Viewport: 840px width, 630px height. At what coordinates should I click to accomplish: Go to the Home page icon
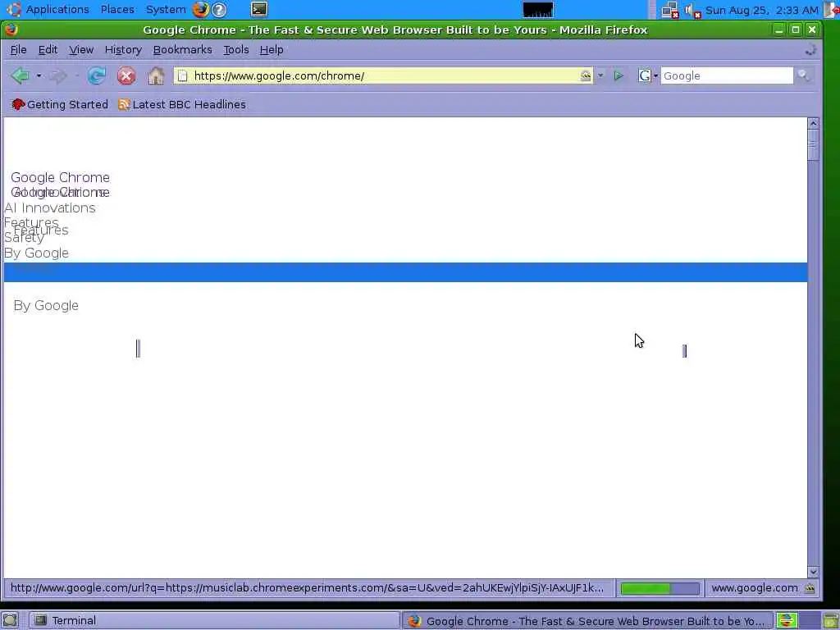tap(156, 75)
